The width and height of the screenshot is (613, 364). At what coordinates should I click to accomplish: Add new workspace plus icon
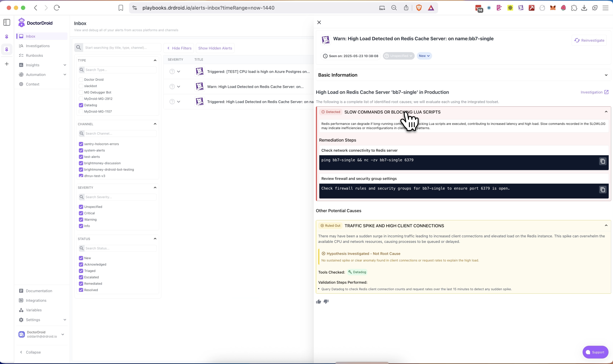click(x=7, y=64)
